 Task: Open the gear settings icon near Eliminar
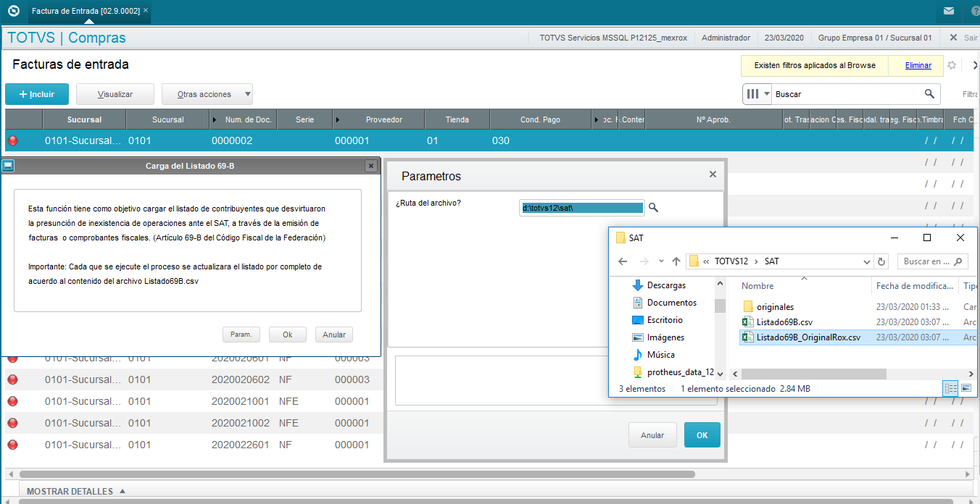(x=952, y=65)
